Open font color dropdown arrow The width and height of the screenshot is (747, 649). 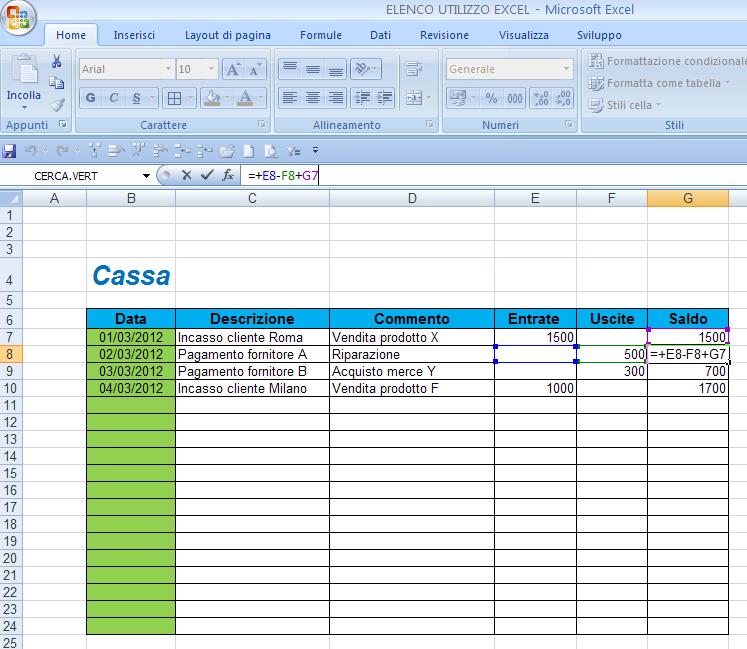(260, 98)
